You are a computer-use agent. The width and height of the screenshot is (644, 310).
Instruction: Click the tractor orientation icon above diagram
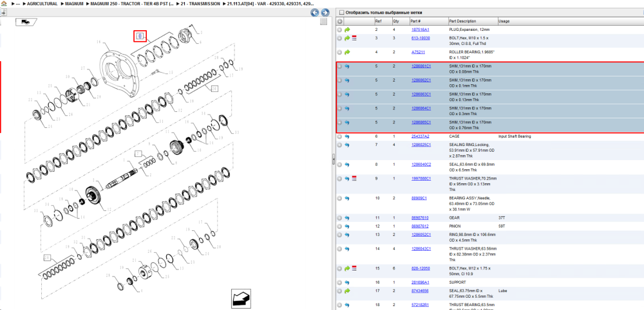pos(26,22)
